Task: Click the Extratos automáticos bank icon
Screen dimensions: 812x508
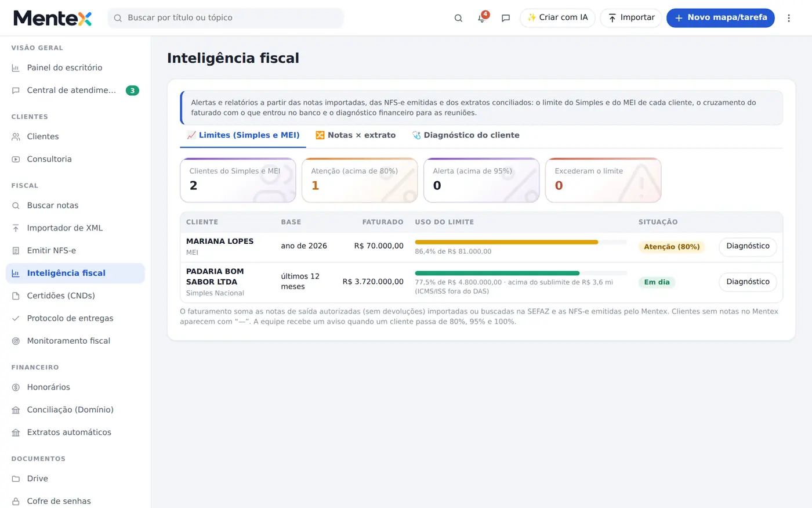Action: point(16,433)
